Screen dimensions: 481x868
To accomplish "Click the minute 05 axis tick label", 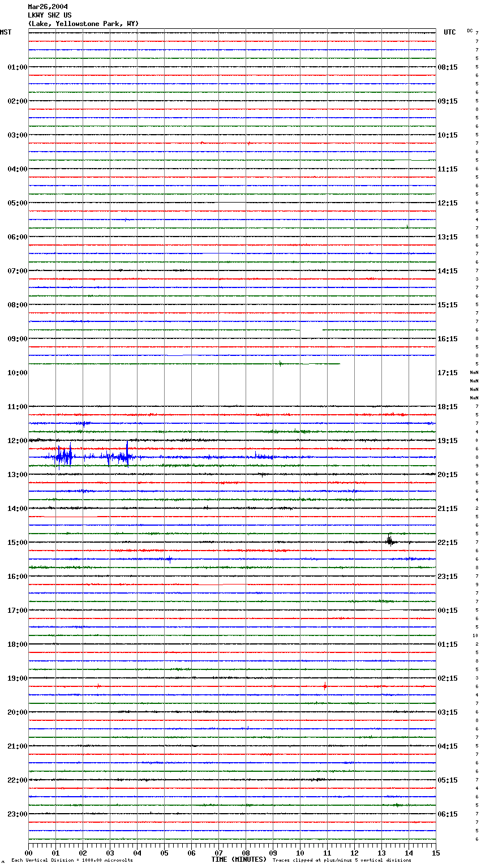I will tap(164, 853).
